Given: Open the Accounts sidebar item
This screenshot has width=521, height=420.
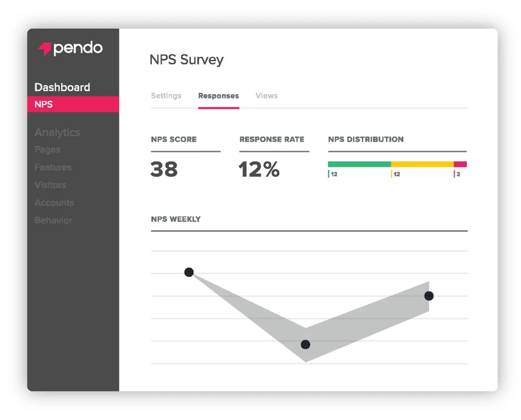Looking at the screenshot, I should pos(54,203).
